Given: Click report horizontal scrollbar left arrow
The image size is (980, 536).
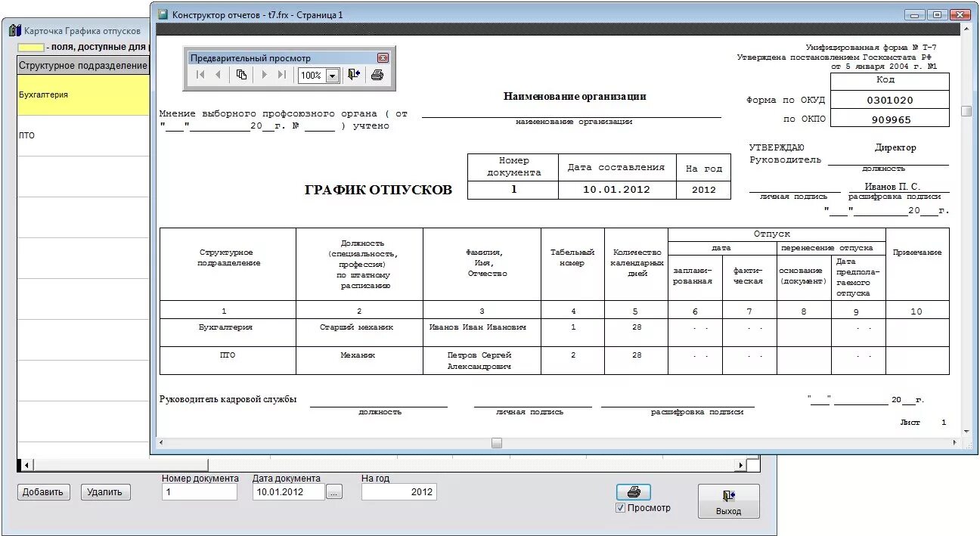Looking at the screenshot, I should (162, 443).
